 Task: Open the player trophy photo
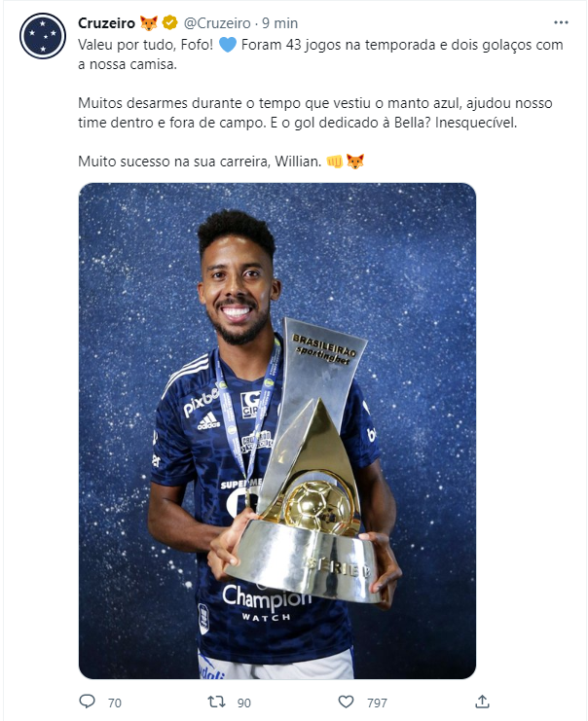click(x=277, y=431)
